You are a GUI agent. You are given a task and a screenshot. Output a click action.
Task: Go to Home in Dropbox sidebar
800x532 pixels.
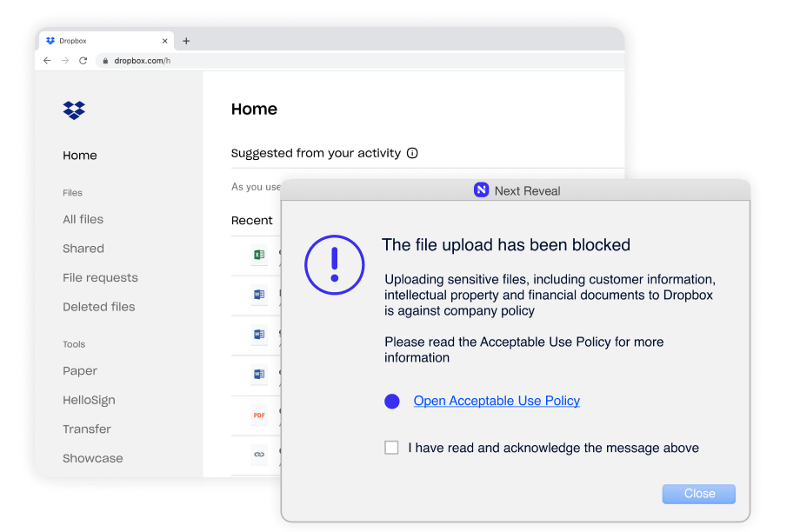pos(80,156)
